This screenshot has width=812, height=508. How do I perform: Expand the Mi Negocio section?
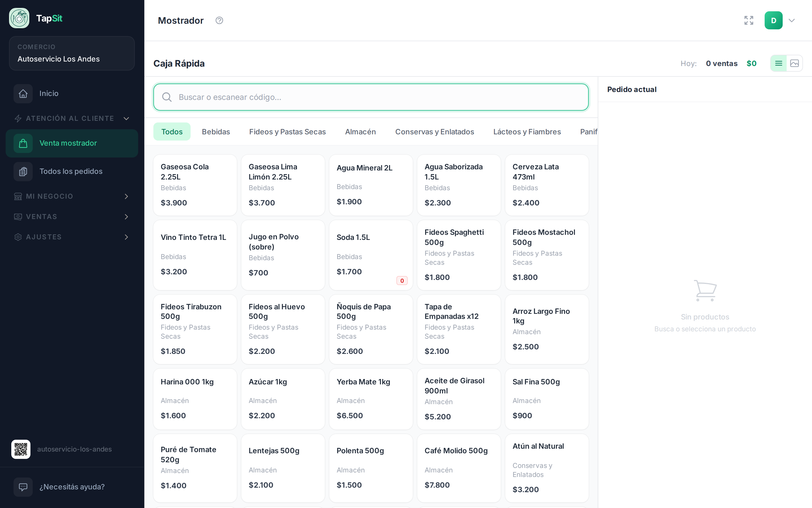pos(126,196)
